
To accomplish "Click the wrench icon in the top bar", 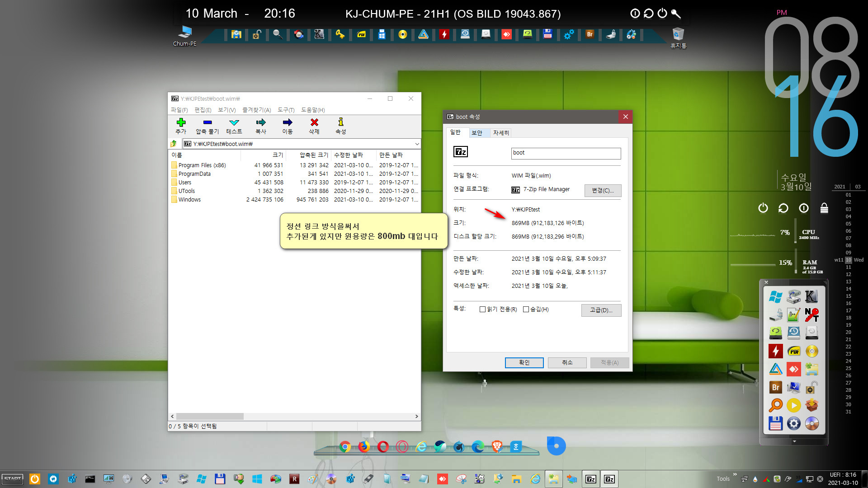I will pyautogui.click(x=676, y=14).
